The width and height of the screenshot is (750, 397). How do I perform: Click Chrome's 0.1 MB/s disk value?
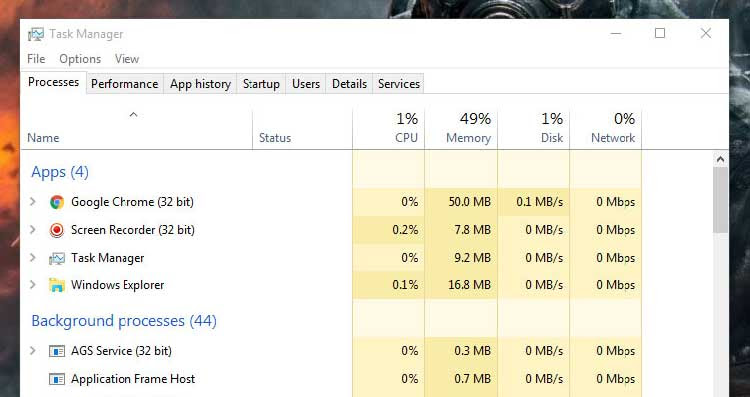(x=540, y=202)
